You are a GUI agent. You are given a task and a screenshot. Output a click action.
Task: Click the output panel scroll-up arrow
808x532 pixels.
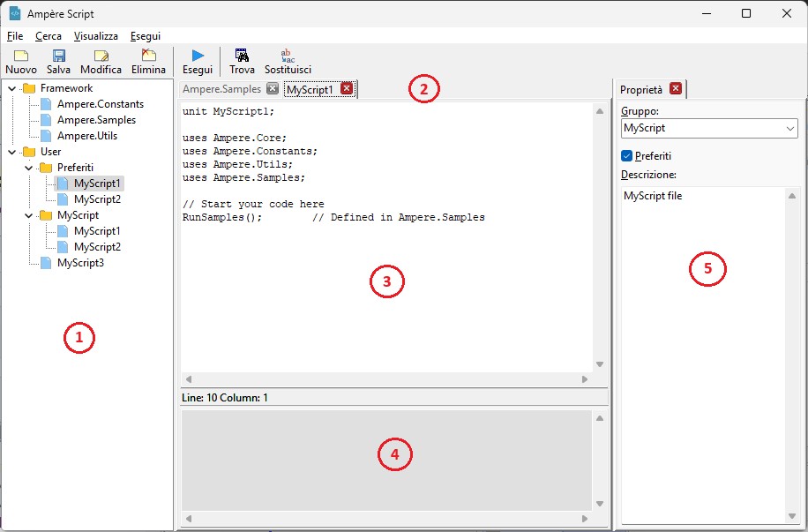pyautogui.click(x=600, y=418)
